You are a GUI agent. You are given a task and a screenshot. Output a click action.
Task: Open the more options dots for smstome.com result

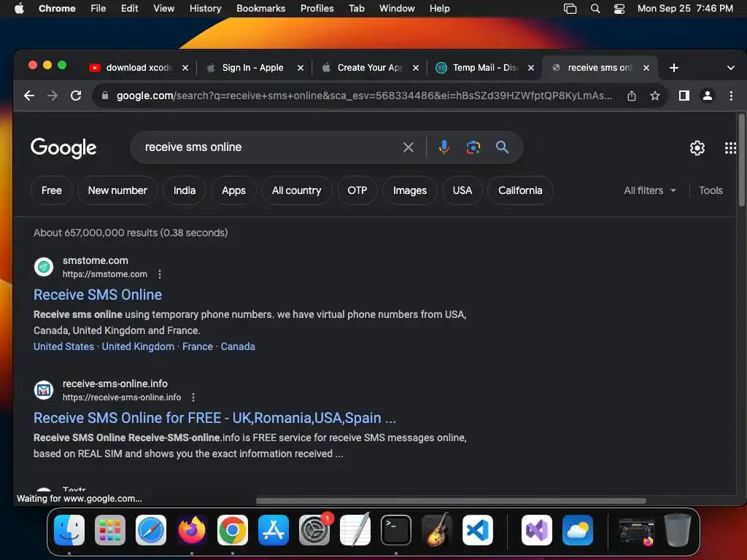(160, 274)
